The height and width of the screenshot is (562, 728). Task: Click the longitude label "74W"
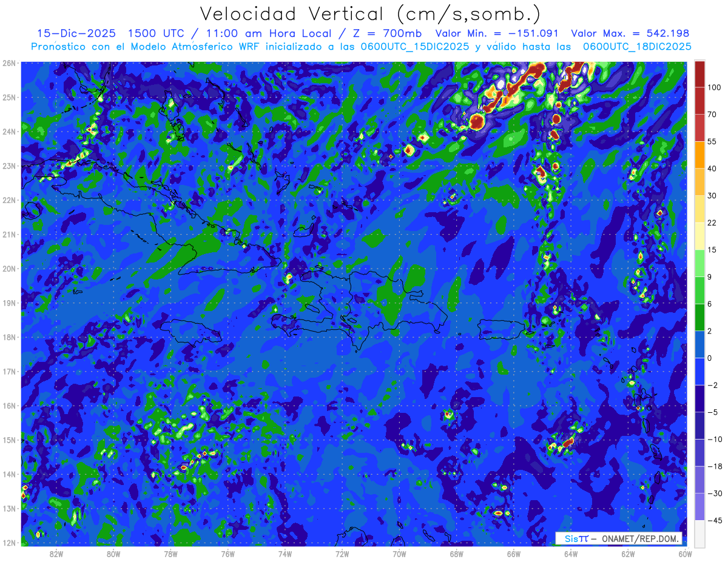[x=285, y=554]
